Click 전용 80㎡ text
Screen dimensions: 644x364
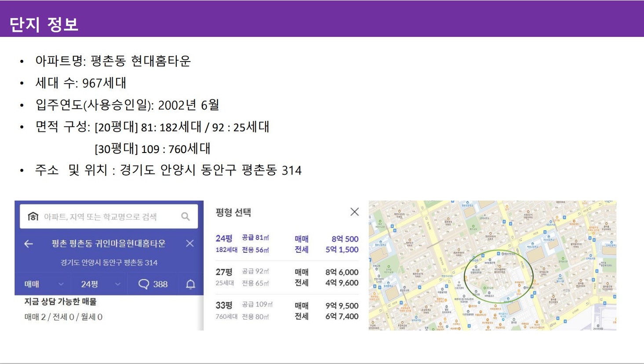tap(255, 317)
